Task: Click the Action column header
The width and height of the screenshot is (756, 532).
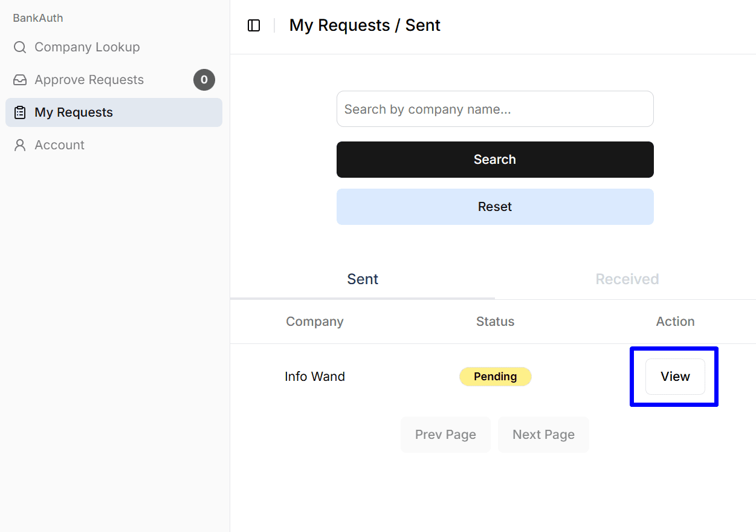Action: click(676, 322)
